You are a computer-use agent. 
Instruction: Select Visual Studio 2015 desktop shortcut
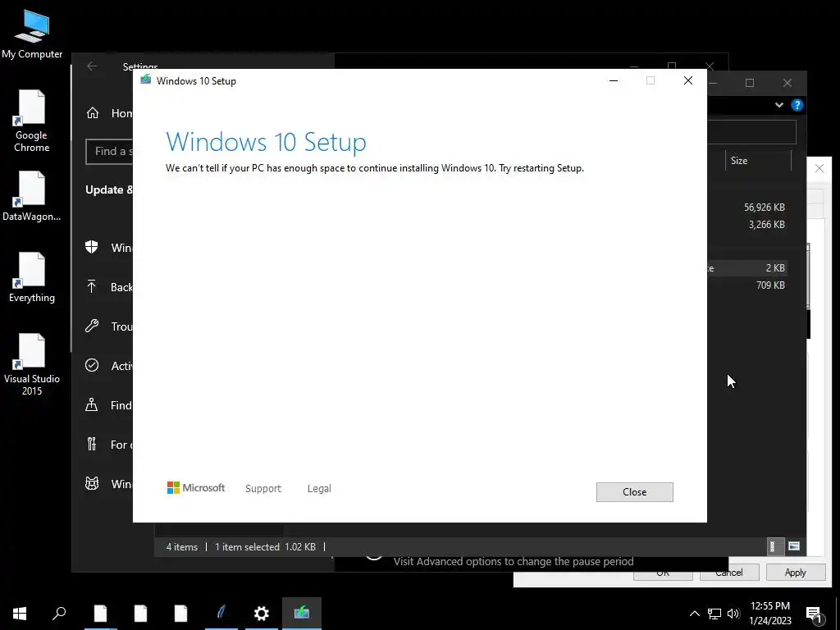pyautogui.click(x=32, y=364)
